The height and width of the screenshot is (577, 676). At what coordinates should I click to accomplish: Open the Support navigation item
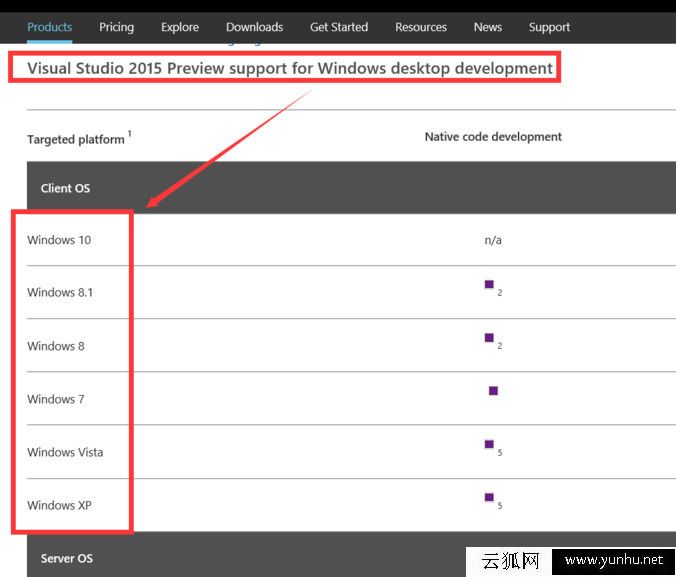(549, 27)
